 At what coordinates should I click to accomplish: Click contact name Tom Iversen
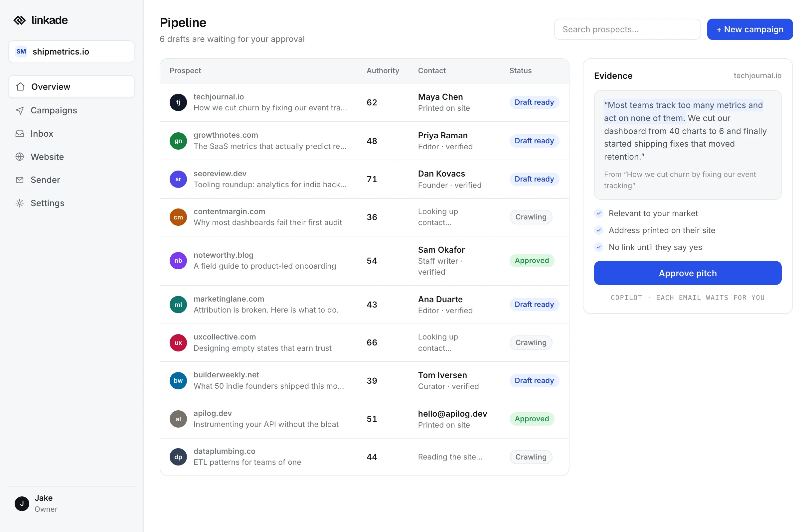pyautogui.click(x=442, y=375)
